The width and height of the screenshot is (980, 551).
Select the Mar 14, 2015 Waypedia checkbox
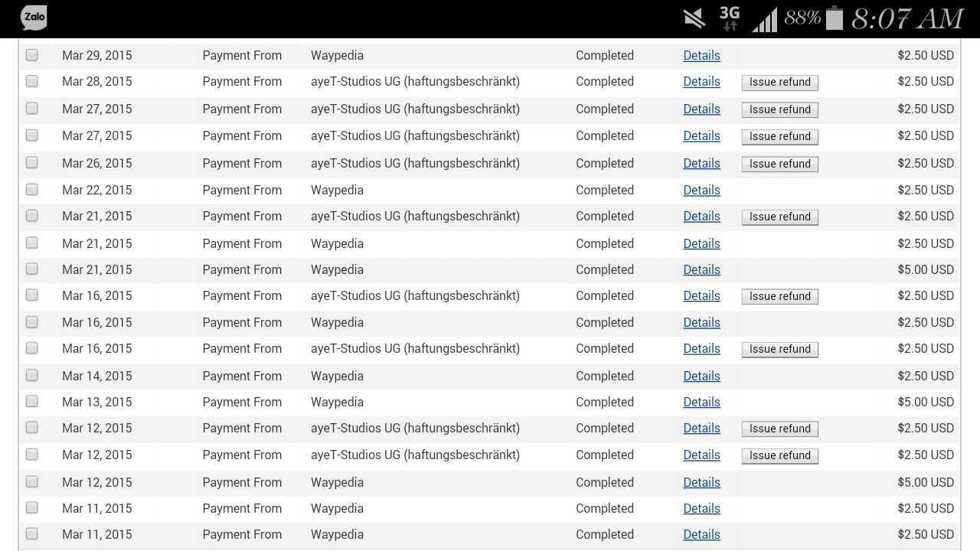point(32,376)
